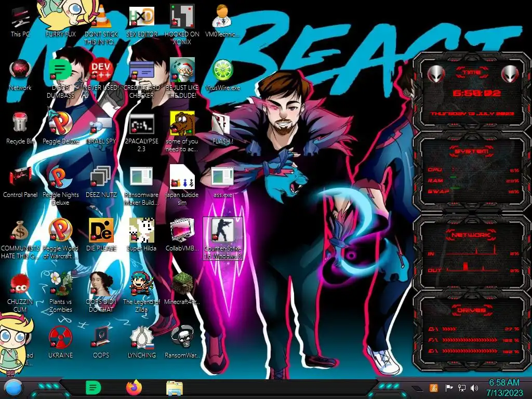This screenshot has height=399, width=532.
Task: Click the NETWORK gadget header
Action: click(x=471, y=234)
